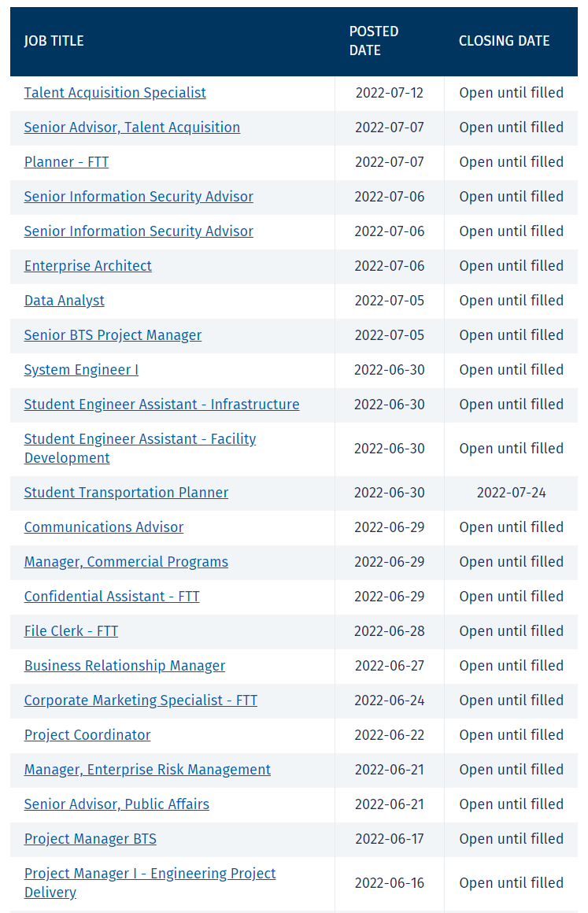
Task: Open the Data Analyst job posting
Action: (x=64, y=301)
